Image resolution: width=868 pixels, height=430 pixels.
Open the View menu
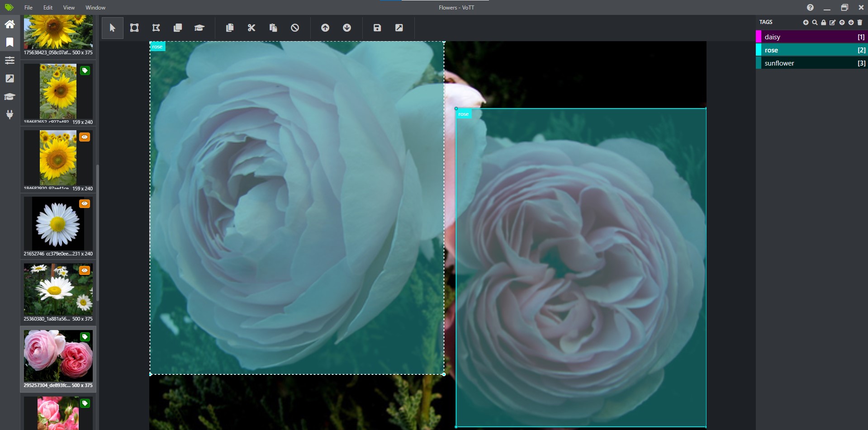click(69, 8)
